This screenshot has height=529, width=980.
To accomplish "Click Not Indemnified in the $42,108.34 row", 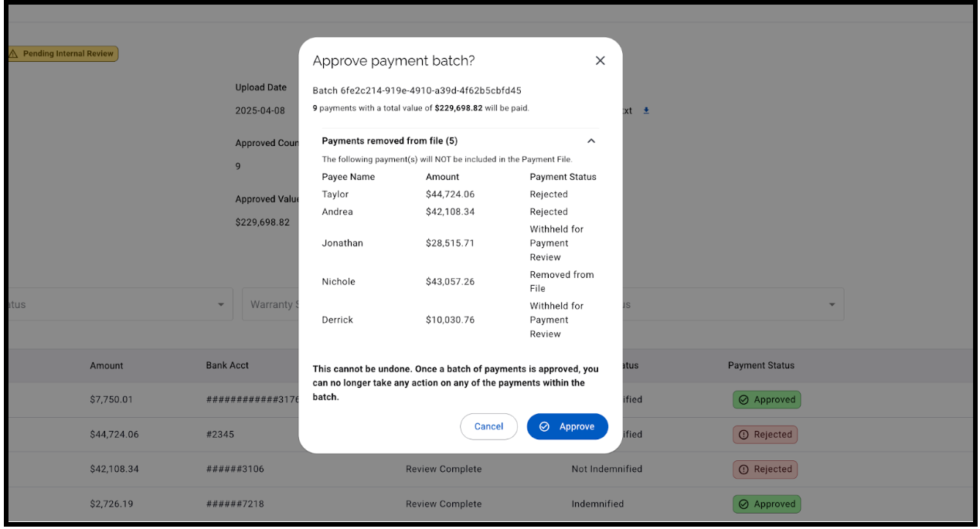I will click(607, 470).
